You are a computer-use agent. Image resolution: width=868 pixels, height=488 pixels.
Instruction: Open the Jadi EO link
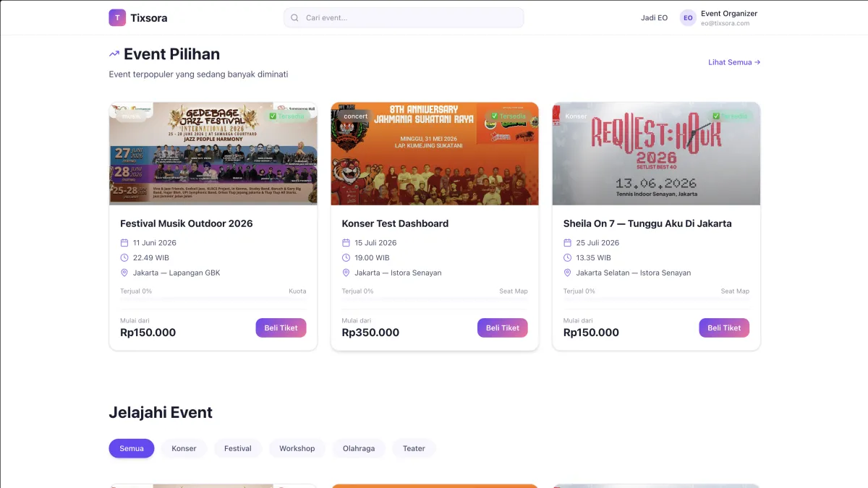(655, 18)
